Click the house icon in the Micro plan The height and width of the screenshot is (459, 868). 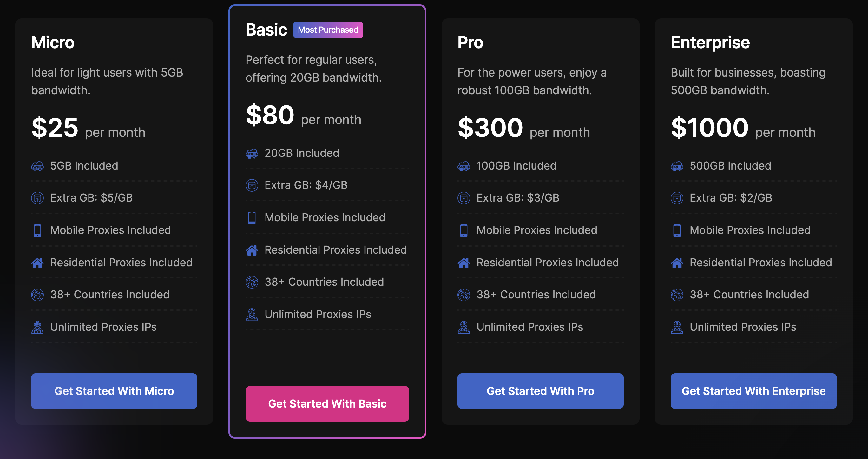tap(38, 263)
